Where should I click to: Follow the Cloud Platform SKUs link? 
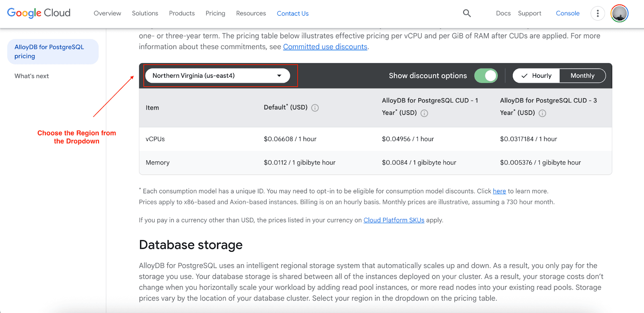tap(394, 220)
